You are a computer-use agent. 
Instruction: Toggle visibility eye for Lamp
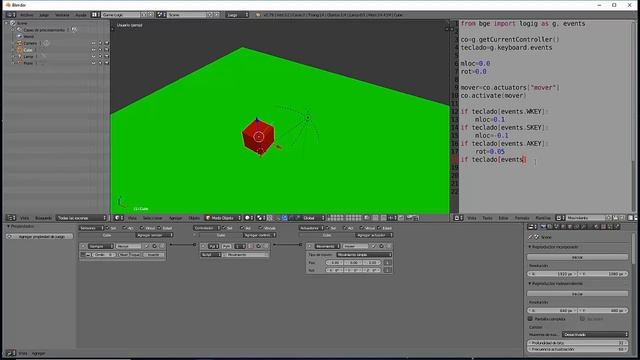93,56
